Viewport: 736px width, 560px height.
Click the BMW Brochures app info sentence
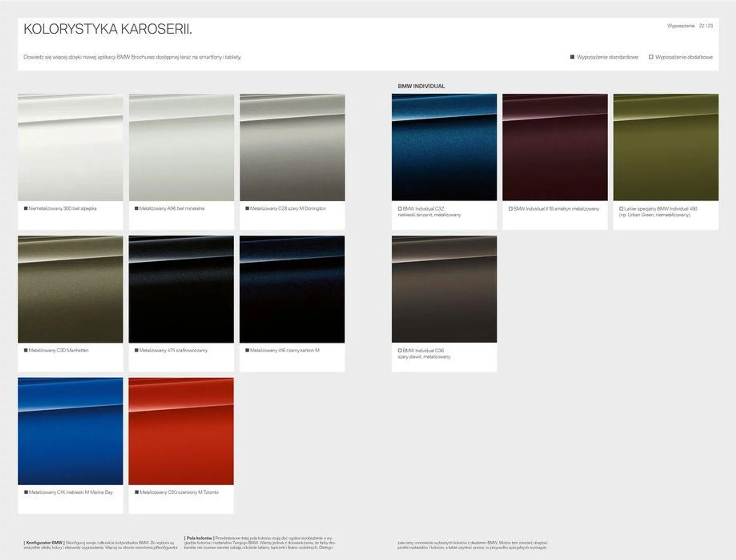(133, 57)
